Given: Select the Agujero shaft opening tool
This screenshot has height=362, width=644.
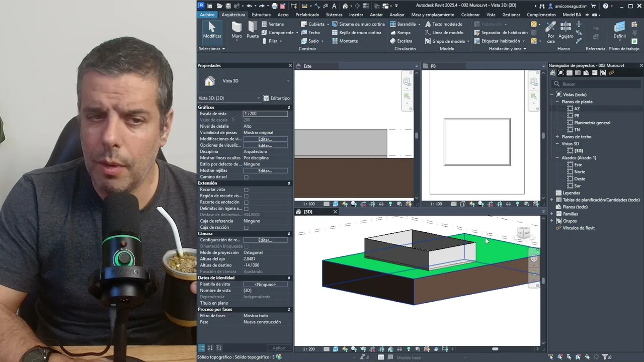Looking at the screenshot, I should click(x=566, y=31).
